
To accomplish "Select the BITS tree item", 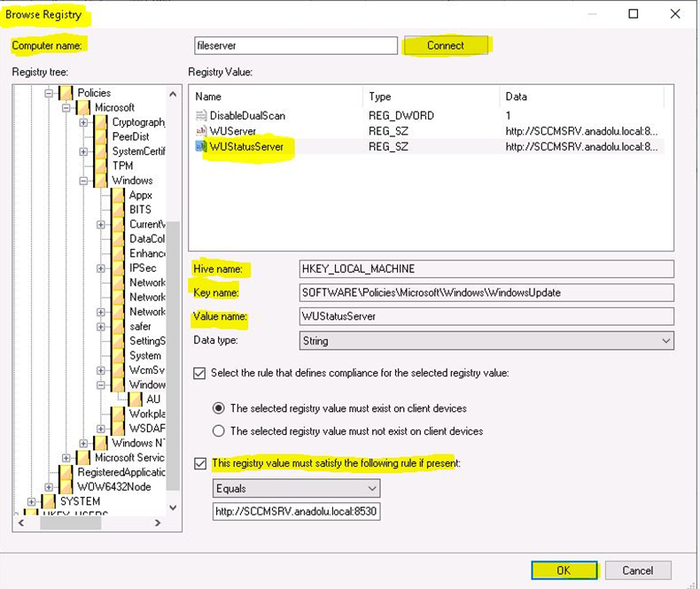I will point(140,209).
